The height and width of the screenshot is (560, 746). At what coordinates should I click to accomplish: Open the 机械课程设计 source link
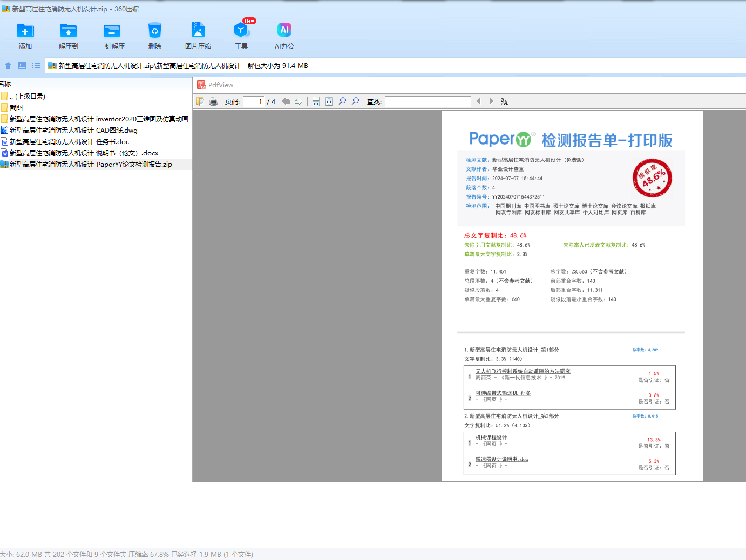pyautogui.click(x=491, y=438)
